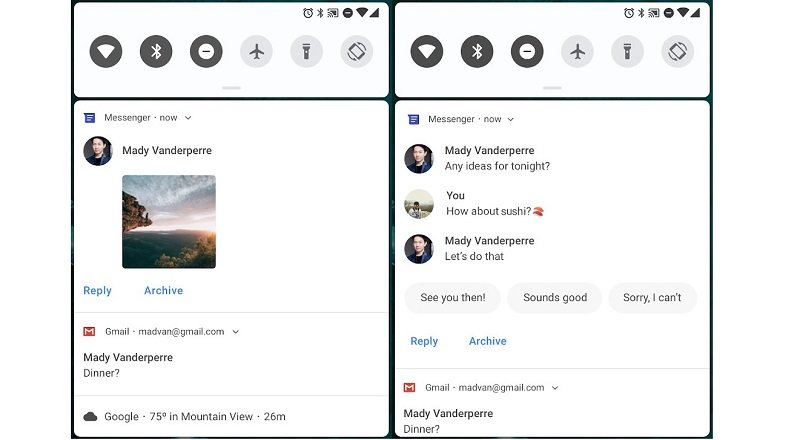Archive the Messenger conversation in the right panel
The width and height of the screenshot is (800, 440).
(x=488, y=341)
